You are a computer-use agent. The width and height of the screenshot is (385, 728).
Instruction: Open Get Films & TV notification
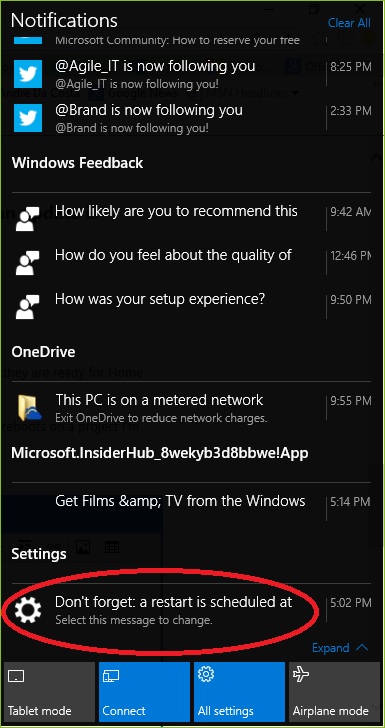click(191, 501)
